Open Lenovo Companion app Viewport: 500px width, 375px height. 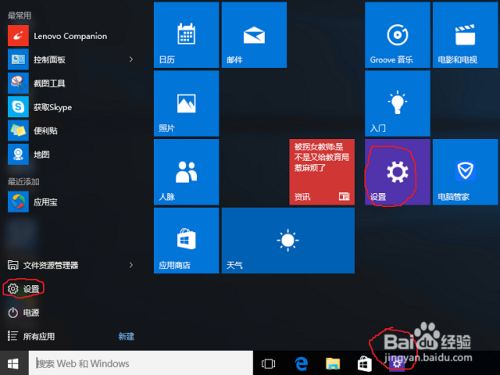coord(57,36)
